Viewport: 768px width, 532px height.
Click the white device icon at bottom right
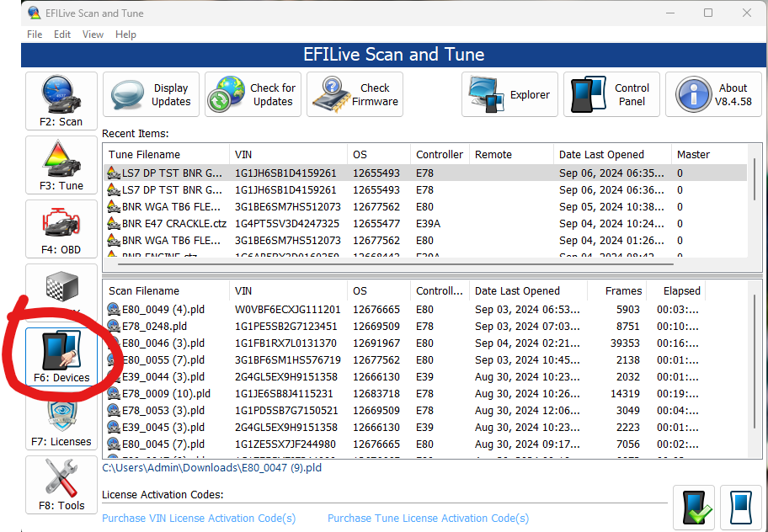pyautogui.click(x=740, y=508)
